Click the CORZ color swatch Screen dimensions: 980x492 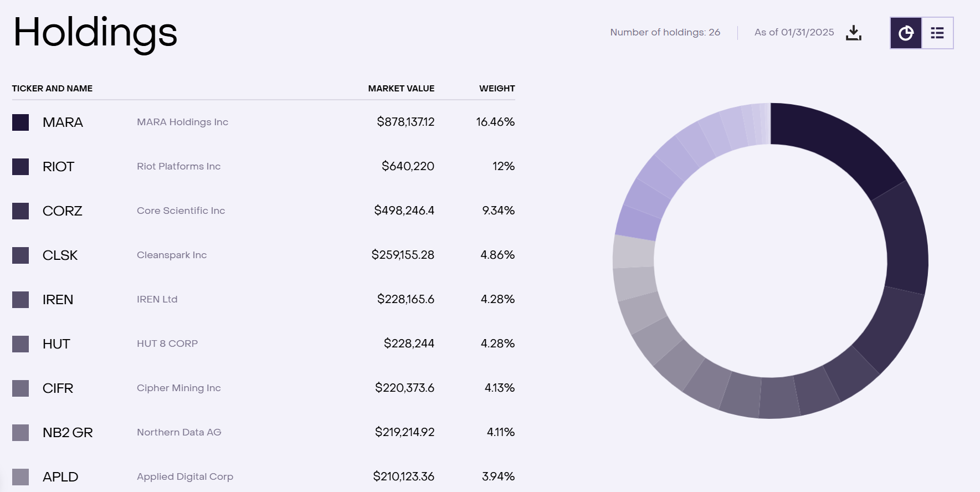pos(20,211)
